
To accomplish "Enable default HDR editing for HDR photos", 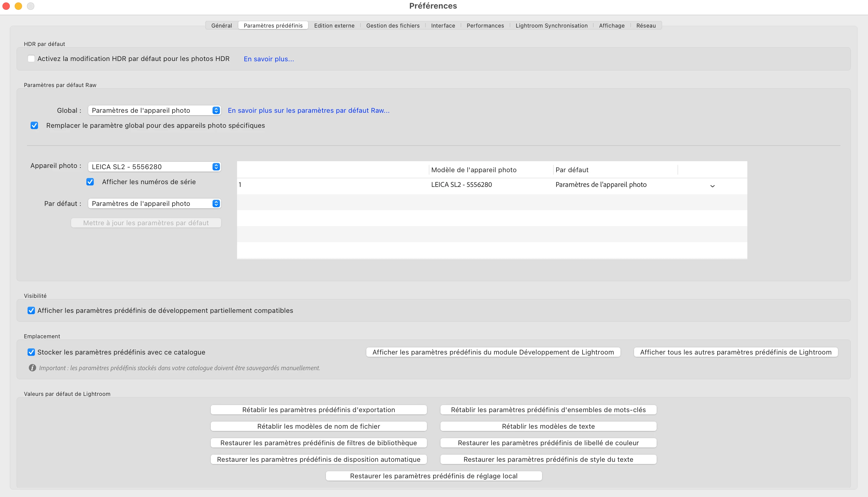I will click(x=31, y=59).
